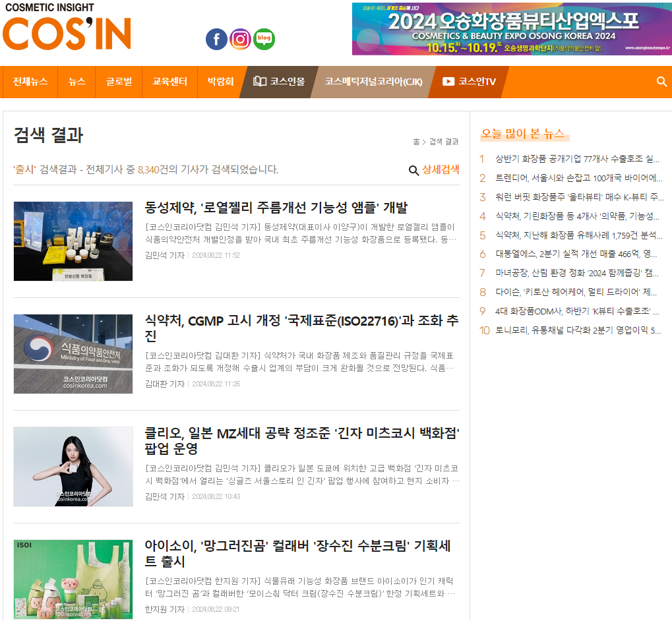
Task: Click the COS'IN site logo
Action: (x=67, y=28)
